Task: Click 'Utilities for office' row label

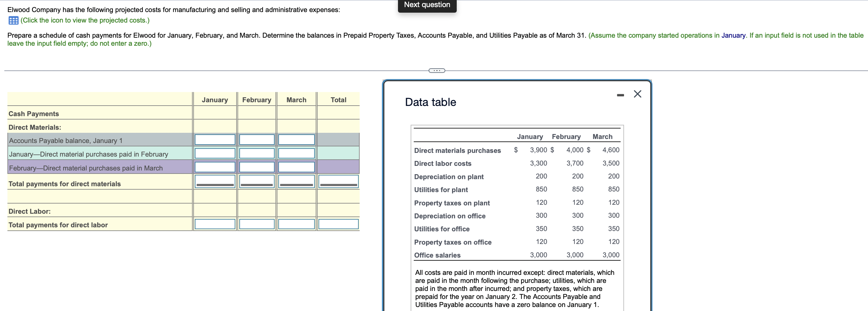Action: pyautogui.click(x=442, y=229)
